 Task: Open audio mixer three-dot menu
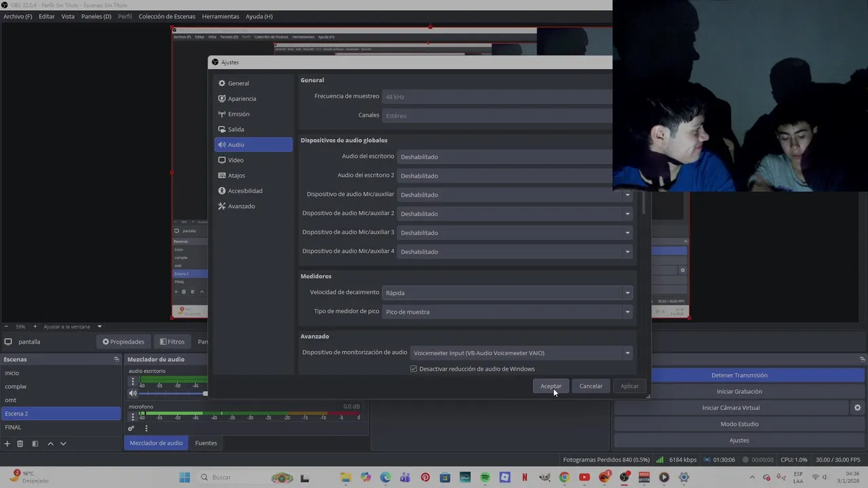tap(146, 428)
